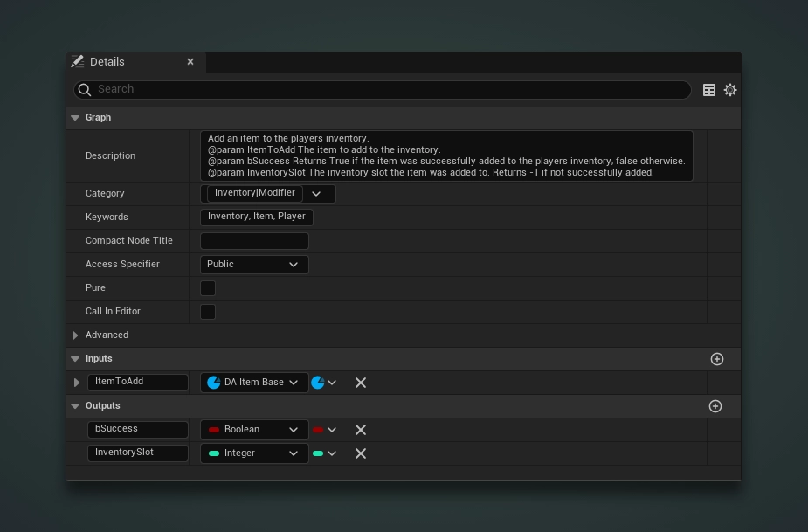Collapse the Graph section
Viewport: 808px width, 532px height.
tap(75, 118)
